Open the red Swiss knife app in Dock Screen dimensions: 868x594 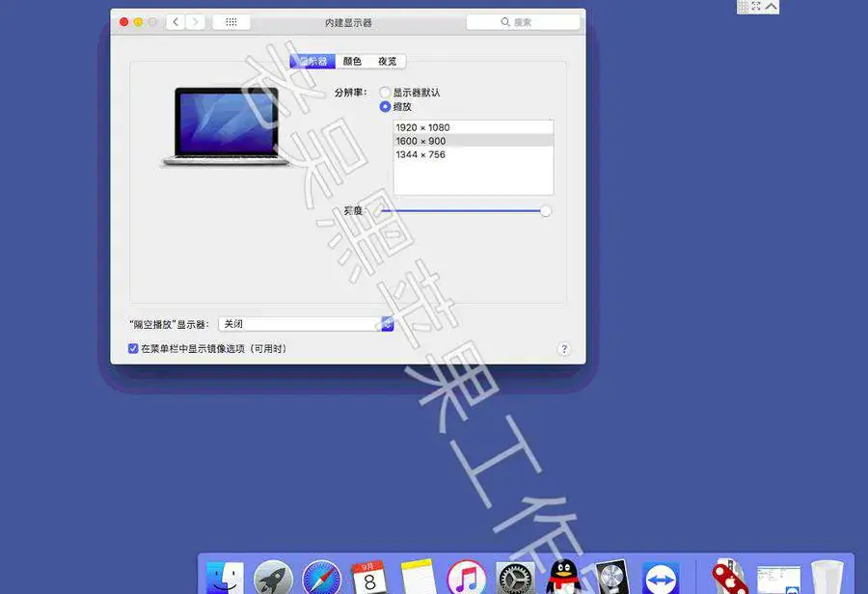tap(730, 578)
